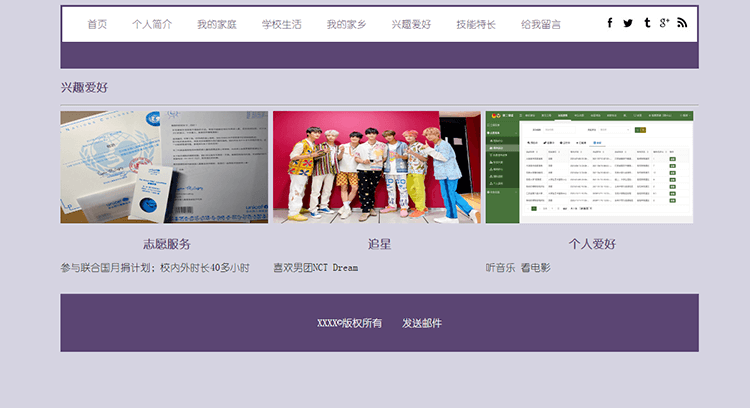Click the Twitter bird icon
750x408 pixels.
tap(628, 23)
